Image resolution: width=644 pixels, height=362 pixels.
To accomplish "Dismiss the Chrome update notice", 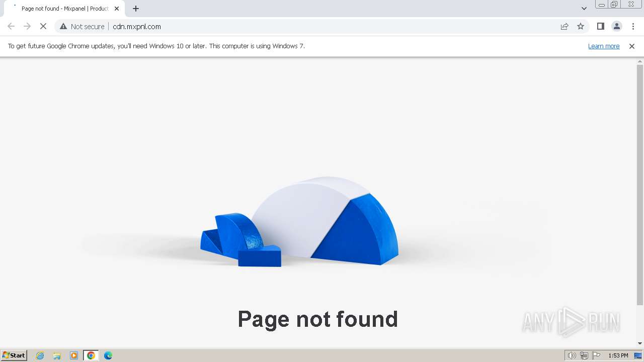I will coord(632,46).
